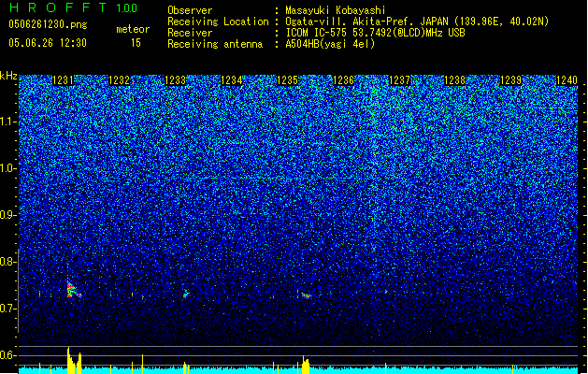
Task: Click the Ogata-vill. Akita-Pref. location text
Action: tap(417, 22)
